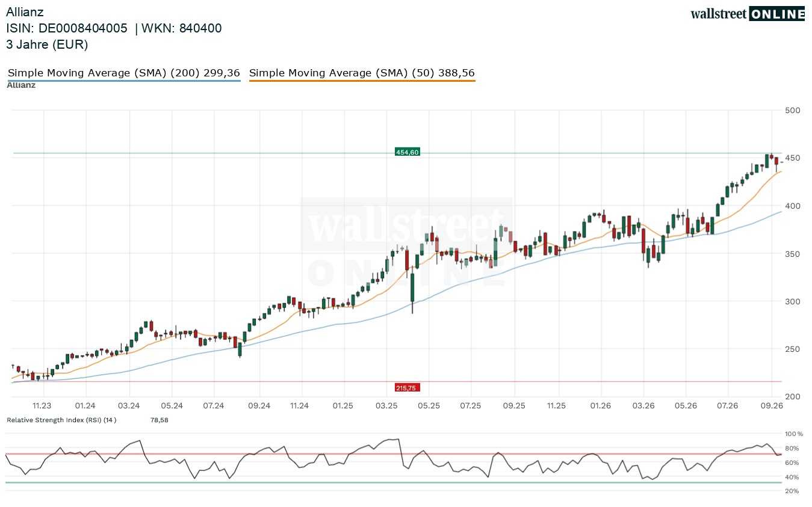Click the 400 price axis label
This screenshot has width=812, height=507.
pos(792,206)
